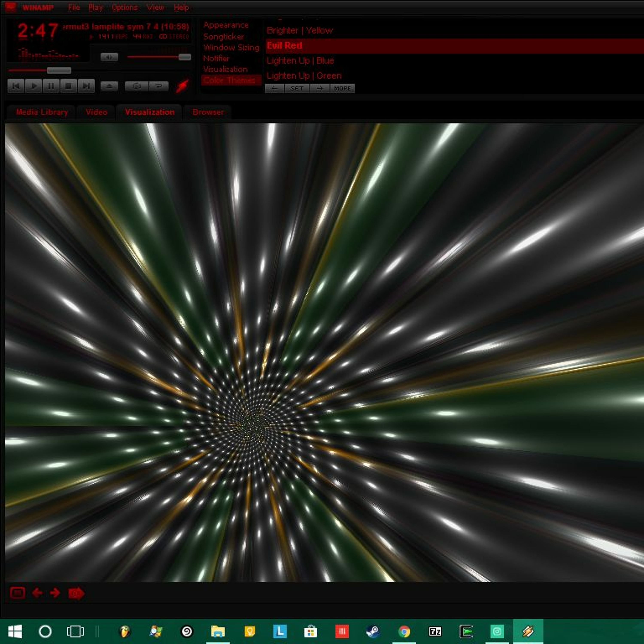
Task: Select the Lighten Up | Blue theme
Action: click(300, 61)
